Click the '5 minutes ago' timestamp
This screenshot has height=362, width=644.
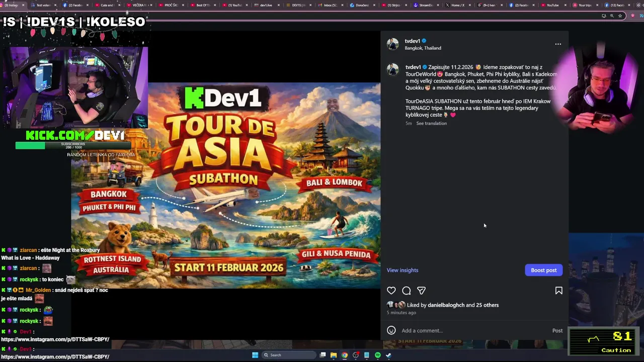pyautogui.click(x=401, y=313)
